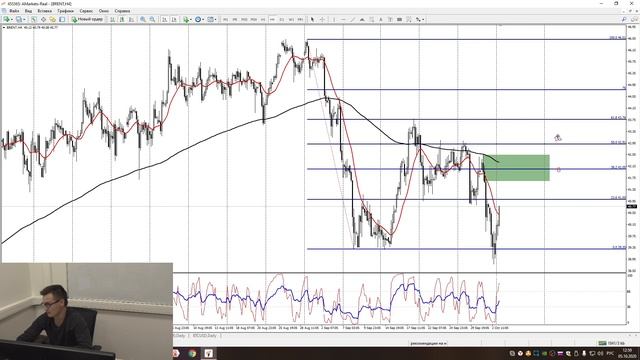Switch timeframe to D1
Viewport: 640px width, 360px height.
pyautogui.click(x=282, y=19)
